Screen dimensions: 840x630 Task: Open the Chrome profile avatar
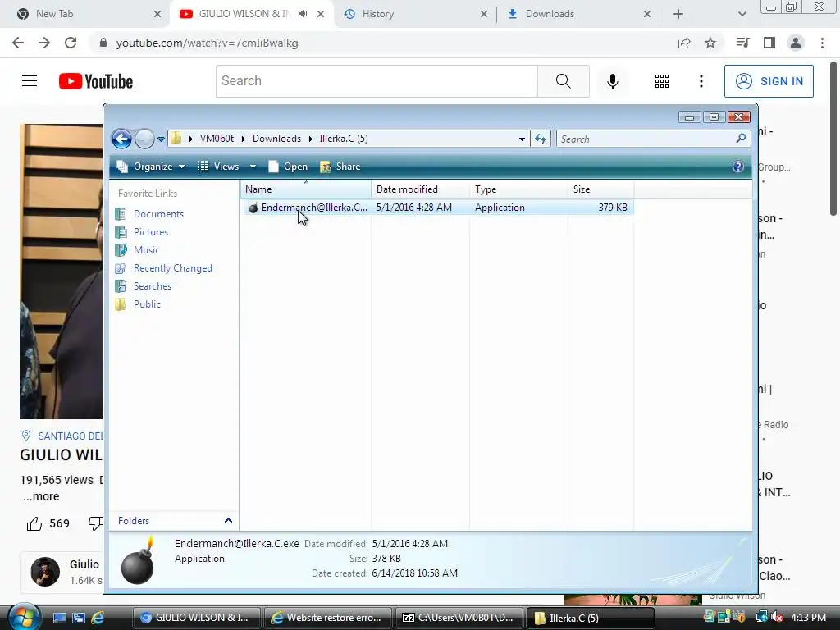pyautogui.click(x=796, y=43)
